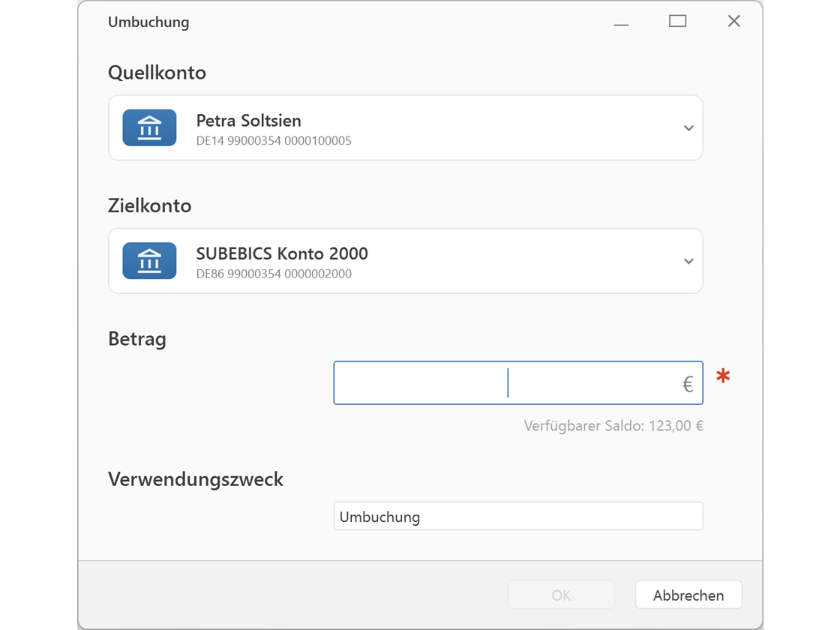
Task: Click the IBAN DE14 99000354 0000100005 text
Action: [274, 140]
